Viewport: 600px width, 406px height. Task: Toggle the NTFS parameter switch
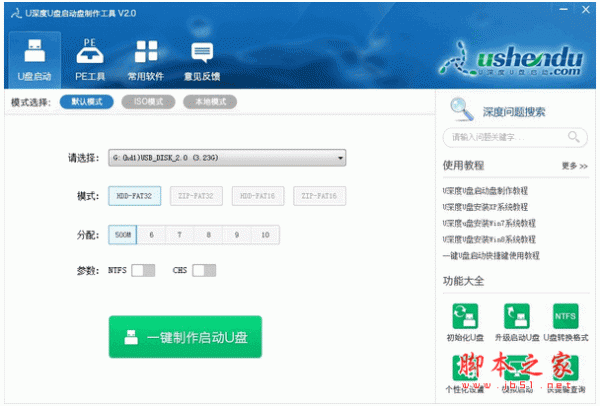click(x=143, y=271)
